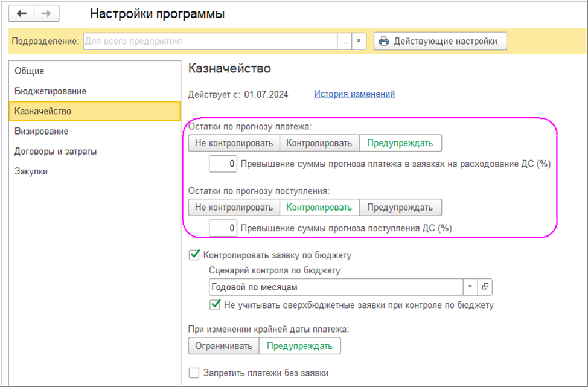Viewport: 588px width, 387px height.
Task: Toggle Контролировать заявку по бюджету checkbox
Action: coord(194,255)
